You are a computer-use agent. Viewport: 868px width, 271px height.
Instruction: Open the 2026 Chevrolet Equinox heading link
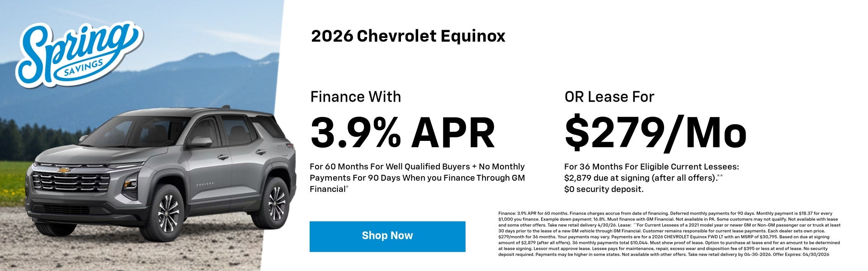pos(407,36)
